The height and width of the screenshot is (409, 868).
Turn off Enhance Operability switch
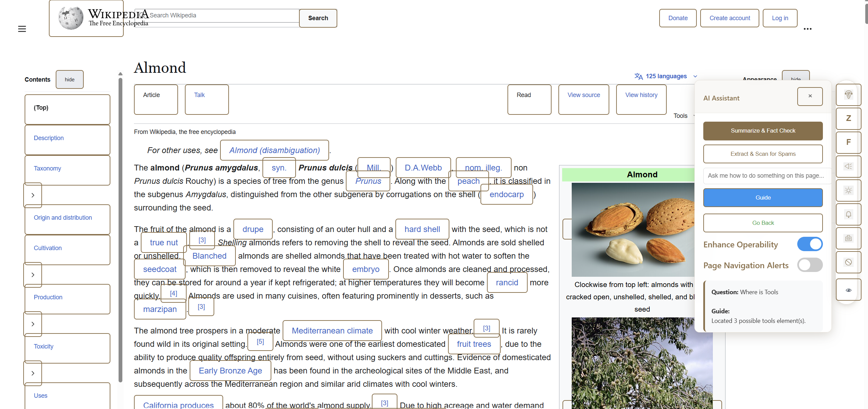pos(810,244)
